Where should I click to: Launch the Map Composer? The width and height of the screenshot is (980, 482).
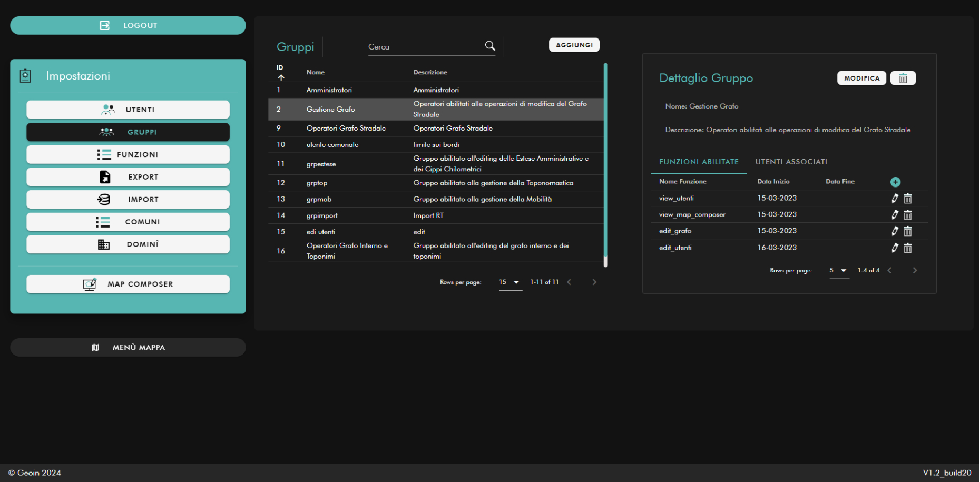[x=128, y=284]
